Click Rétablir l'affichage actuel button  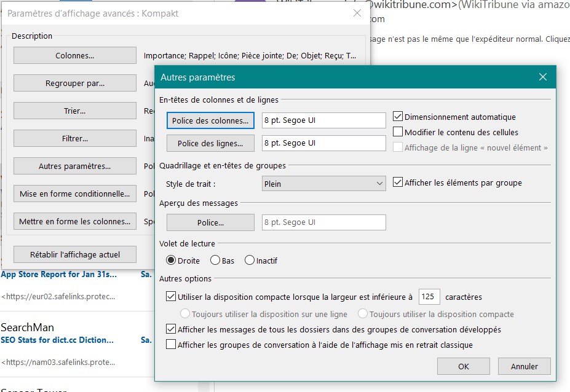[x=74, y=254]
